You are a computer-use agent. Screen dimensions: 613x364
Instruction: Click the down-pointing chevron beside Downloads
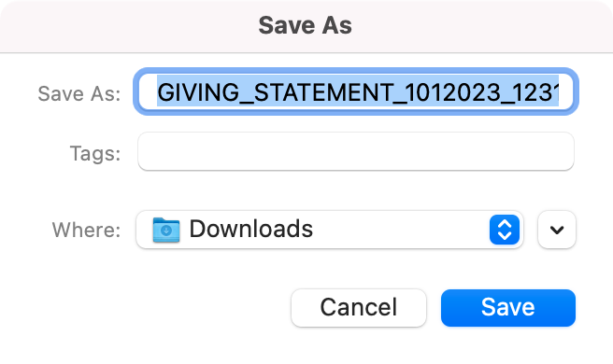[x=557, y=230]
